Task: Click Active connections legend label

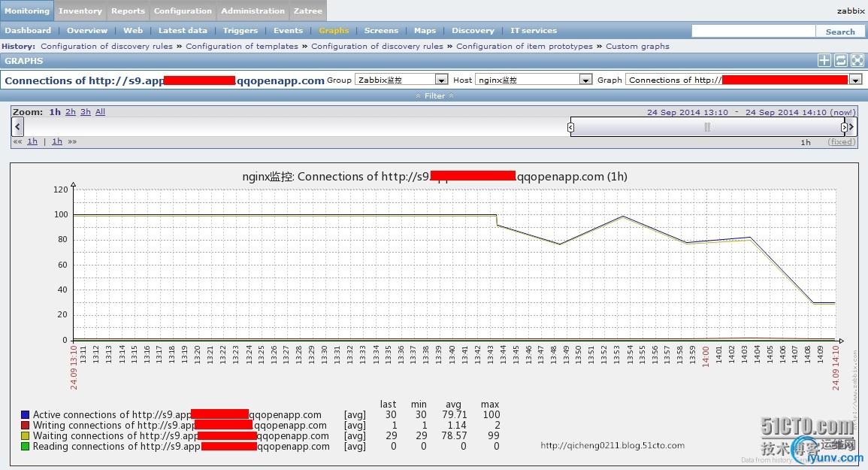Action: tap(177, 414)
